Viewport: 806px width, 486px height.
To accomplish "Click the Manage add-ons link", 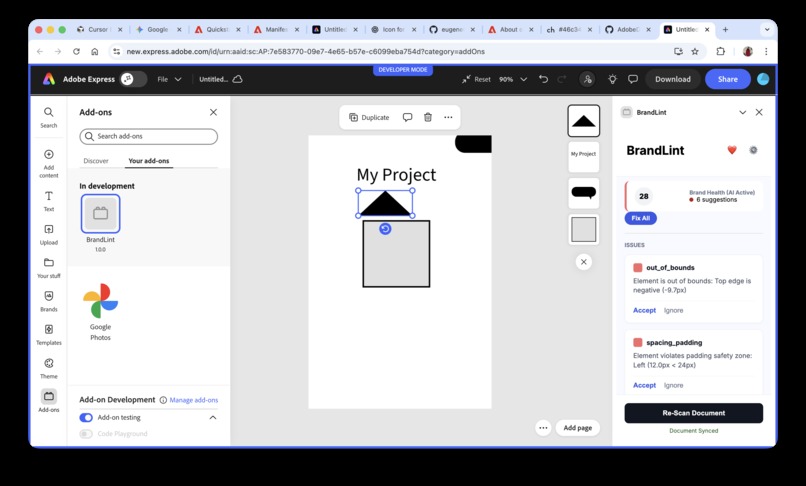I will [194, 400].
